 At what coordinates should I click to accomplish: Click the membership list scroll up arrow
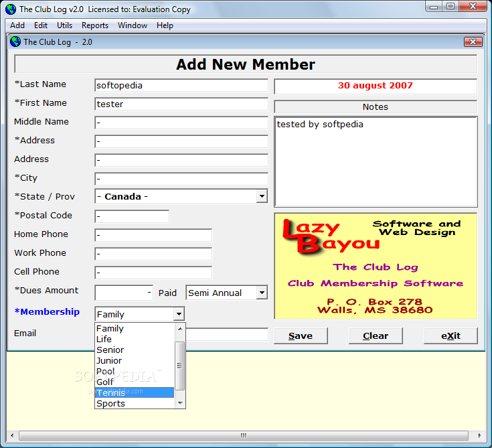(x=180, y=329)
